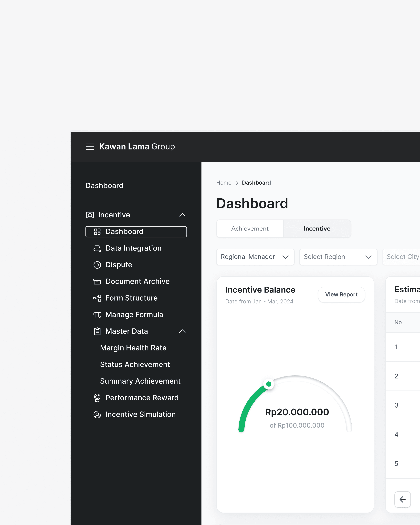Click 'Date from Jan - Mar, 2024' text
The height and width of the screenshot is (525, 420).
(x=259, y=302)
